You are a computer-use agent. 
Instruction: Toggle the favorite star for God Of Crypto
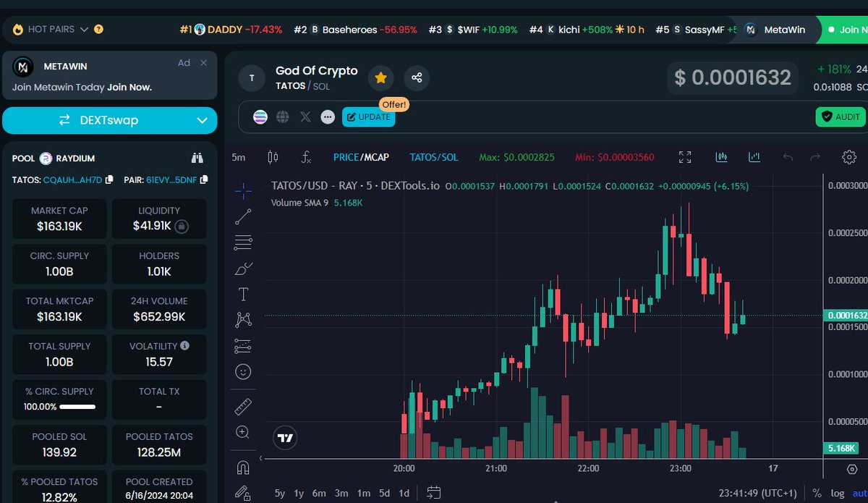click(380, 77)
